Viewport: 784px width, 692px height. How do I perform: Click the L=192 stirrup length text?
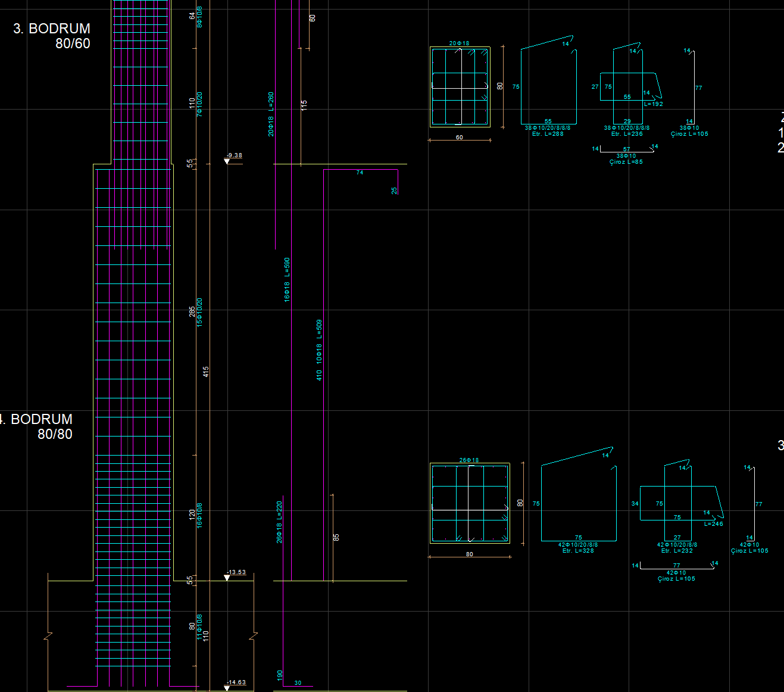(654, 104)
